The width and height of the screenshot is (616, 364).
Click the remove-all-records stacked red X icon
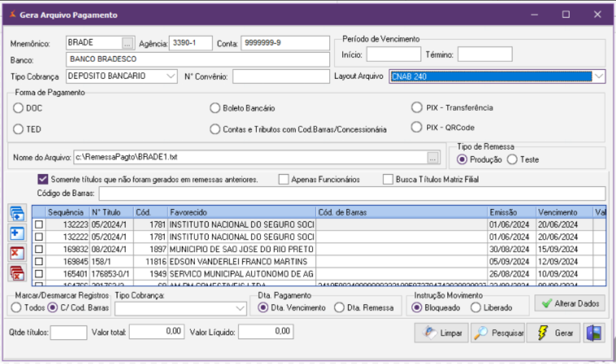coord(18,273)
